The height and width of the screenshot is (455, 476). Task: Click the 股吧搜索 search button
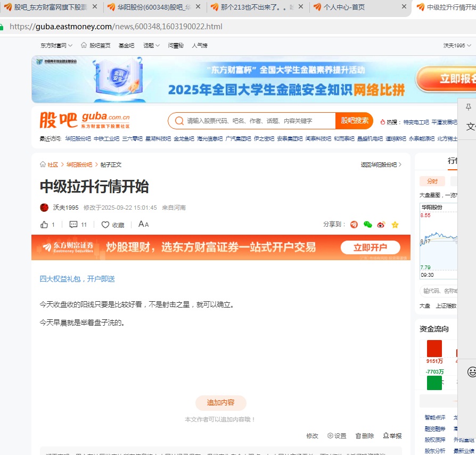(354, 121)
